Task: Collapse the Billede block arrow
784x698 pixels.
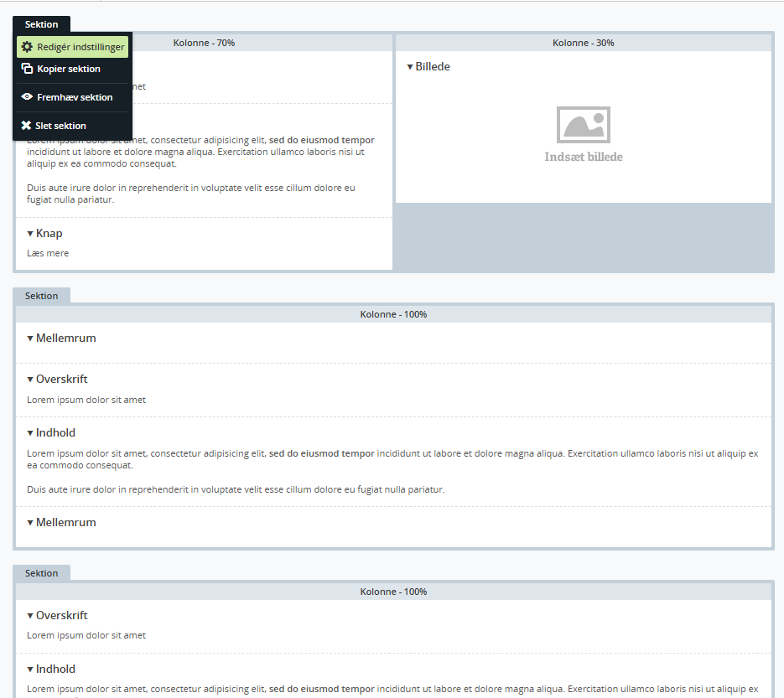Action: click(x=410, y=67)
